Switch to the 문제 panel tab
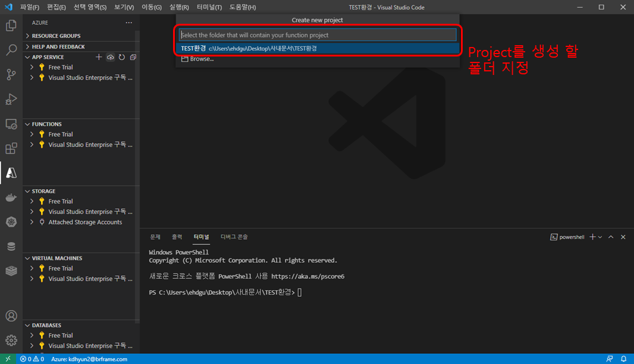 [155, 237]
